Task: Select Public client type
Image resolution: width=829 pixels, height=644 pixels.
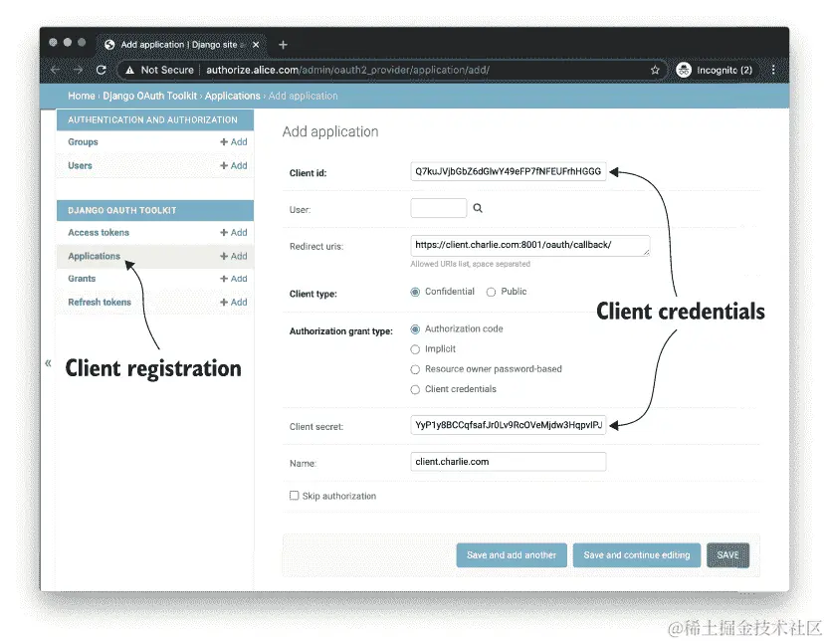Action: [491, 292]
